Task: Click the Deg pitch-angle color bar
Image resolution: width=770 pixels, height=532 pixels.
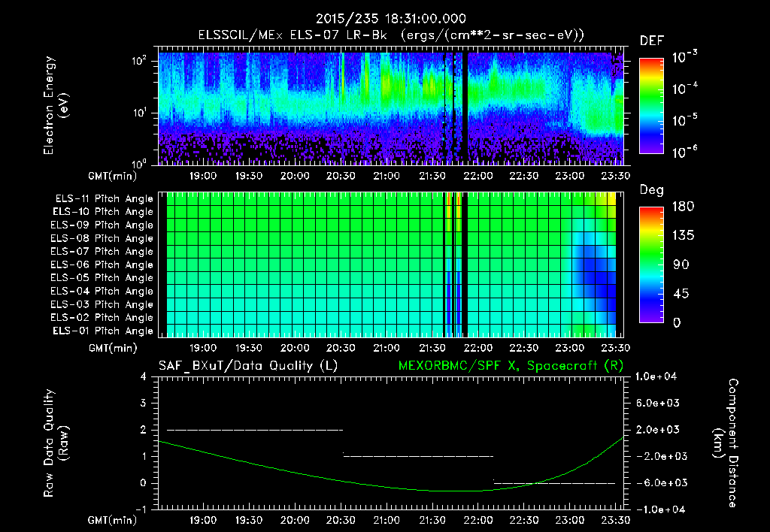Action: click(x=651, y=264)
